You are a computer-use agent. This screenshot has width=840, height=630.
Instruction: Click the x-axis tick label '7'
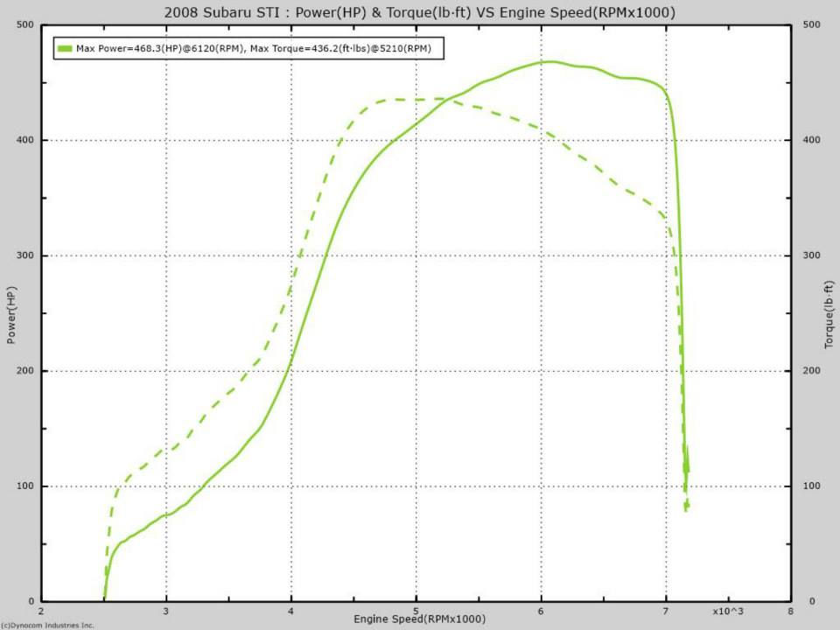coord(666,612)
